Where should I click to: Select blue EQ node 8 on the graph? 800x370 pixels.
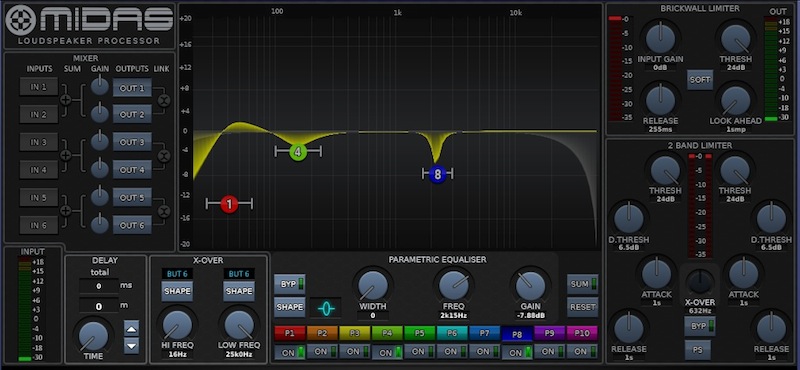[x=437, y=175]
